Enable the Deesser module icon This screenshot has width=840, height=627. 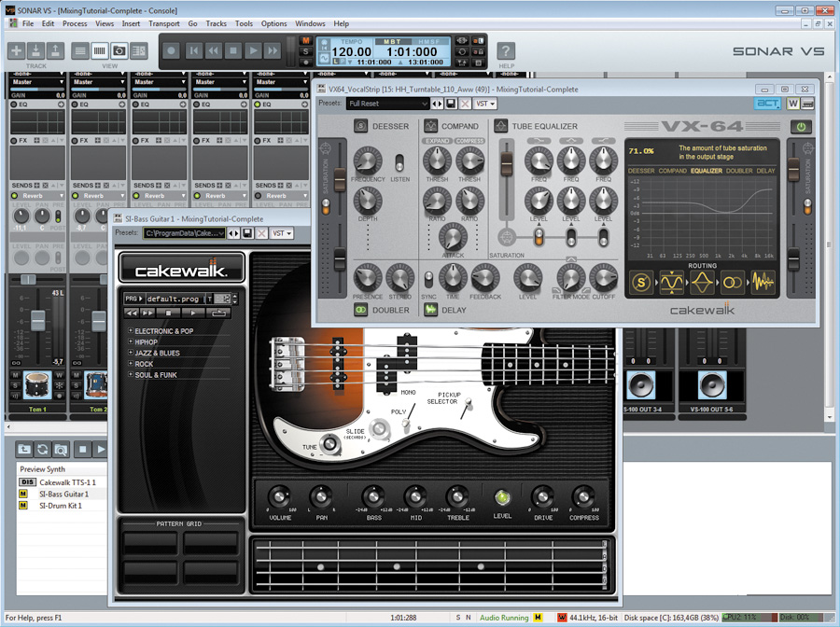[360, 126]
